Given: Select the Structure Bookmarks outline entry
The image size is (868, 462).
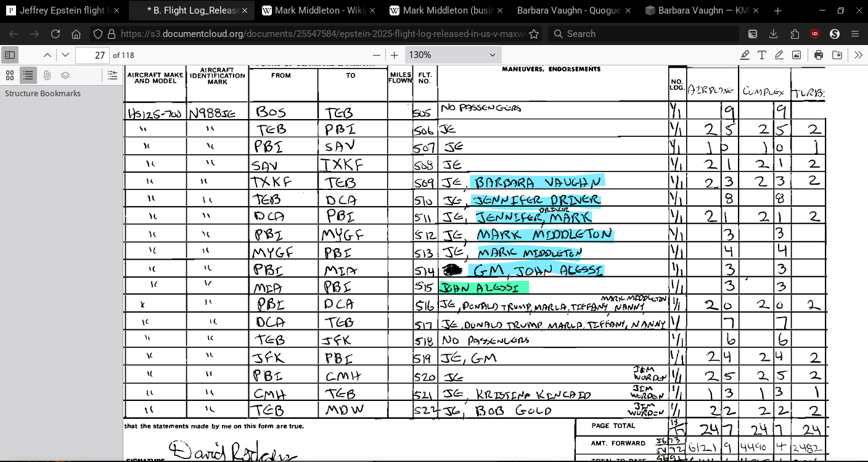Looking at the screenshot, I should pyautogui.click(x=43, y=94).
